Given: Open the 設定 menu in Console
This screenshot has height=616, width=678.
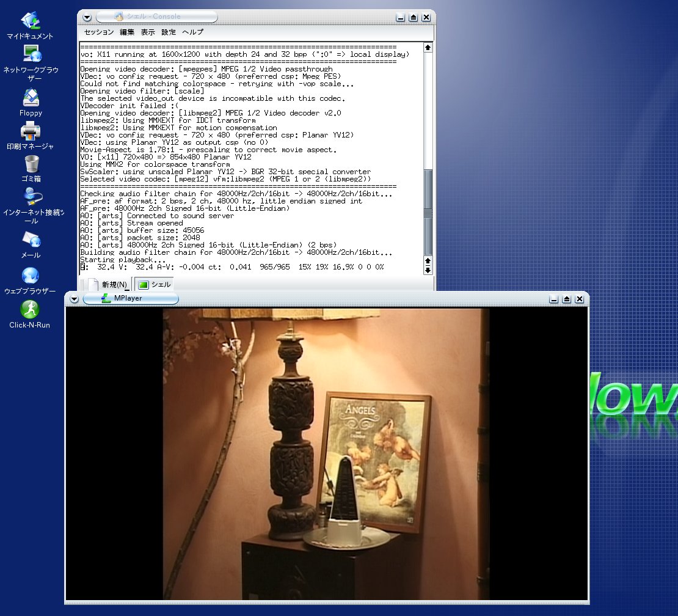Looking at the screenshot, I should point(169,32).
